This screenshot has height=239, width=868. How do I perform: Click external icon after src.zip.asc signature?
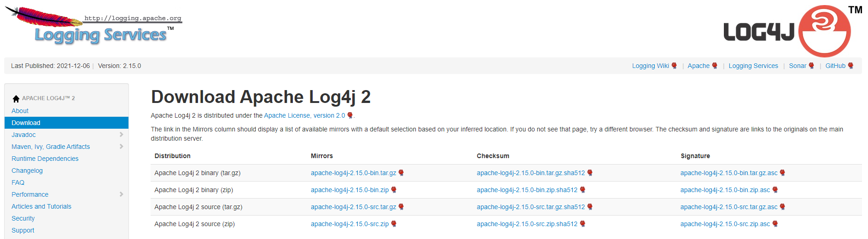pos(775,224)
